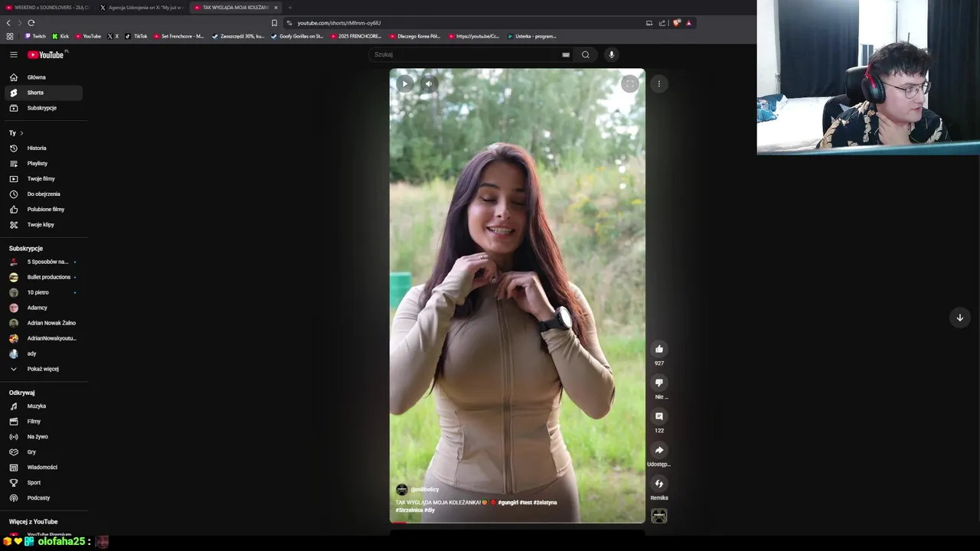Open Twitch bookmark
980x551 pixels.
pos(35,36)
